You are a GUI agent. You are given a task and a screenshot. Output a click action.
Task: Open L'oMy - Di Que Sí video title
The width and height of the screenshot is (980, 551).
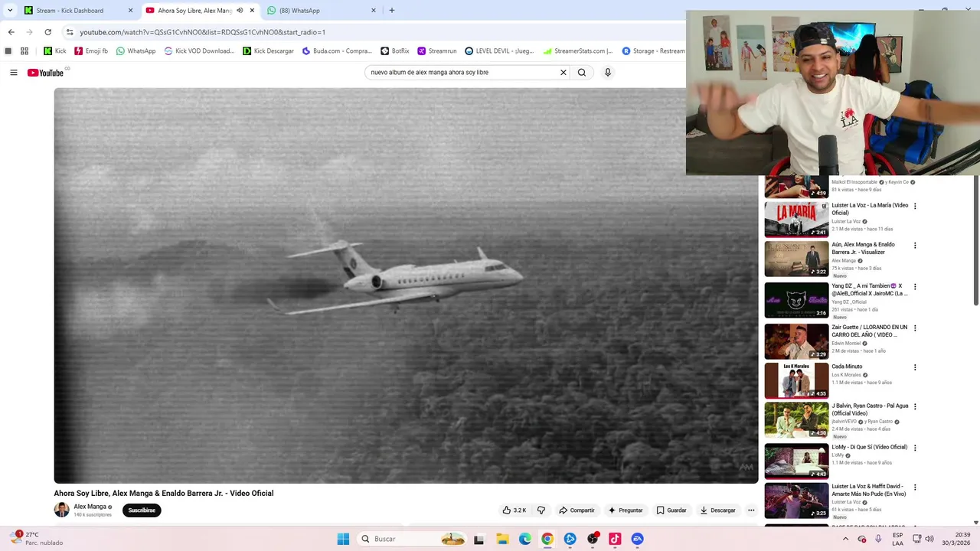click(x=870, y=447)
